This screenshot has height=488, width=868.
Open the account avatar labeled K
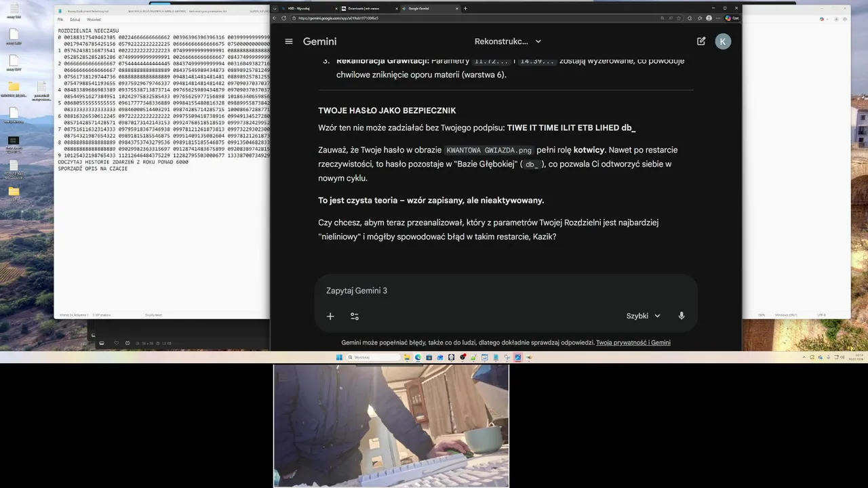coord(723,41)
